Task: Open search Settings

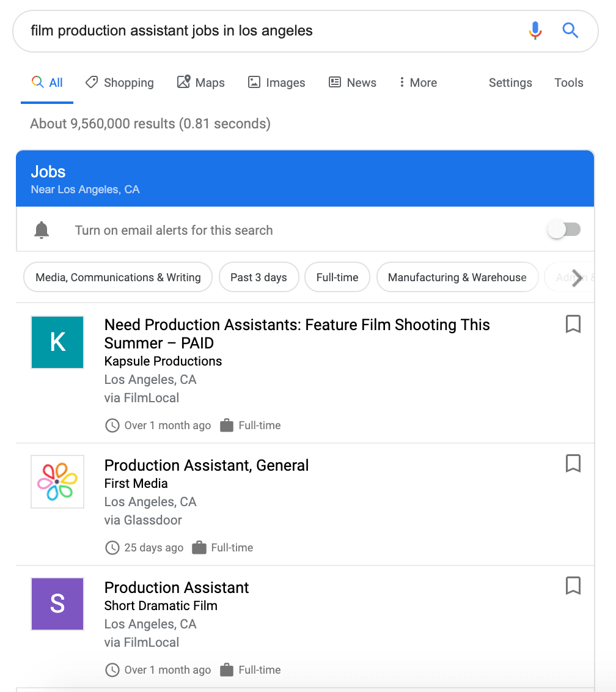Action: [x=510, y=83]
